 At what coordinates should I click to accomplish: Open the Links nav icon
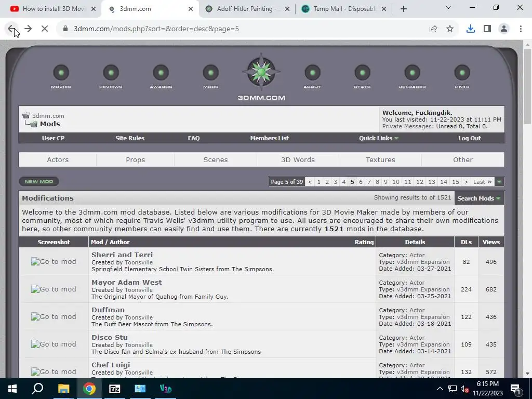point(462,73)
